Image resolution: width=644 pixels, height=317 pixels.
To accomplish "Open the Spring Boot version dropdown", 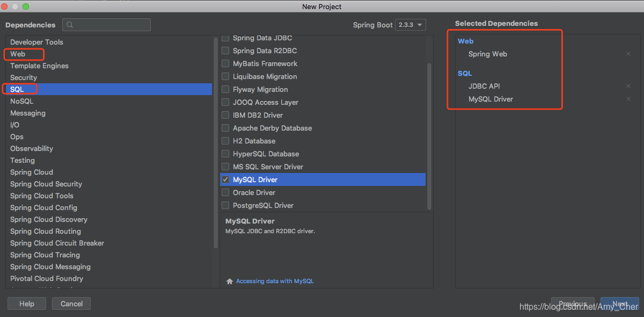I will tap(410, 25).
